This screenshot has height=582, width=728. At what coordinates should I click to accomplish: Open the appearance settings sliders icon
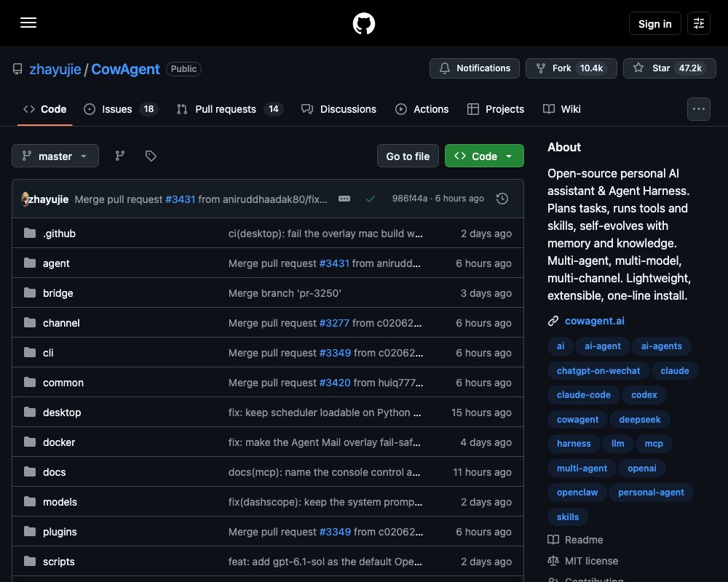(x=699, y=23)
